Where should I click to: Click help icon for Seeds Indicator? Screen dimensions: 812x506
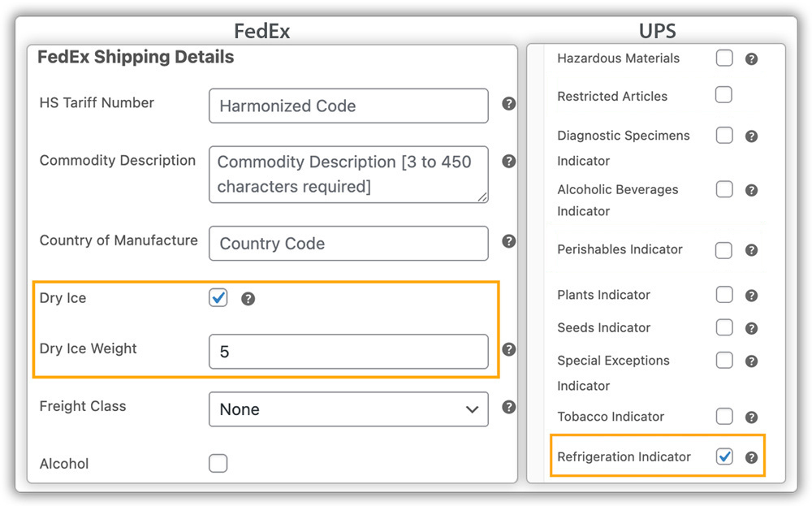coord(751,328)
